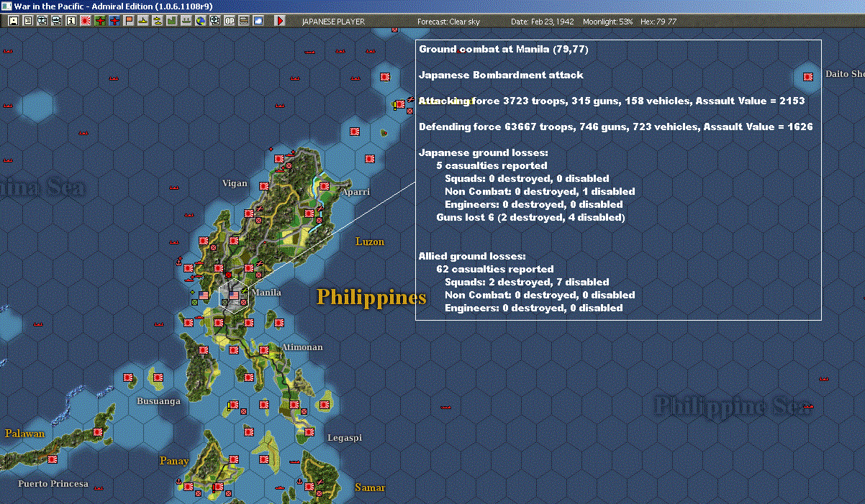The height and width of the screenshot is (504, 865).
Task: Click the Aparri town label
Action: click(355, 192)
